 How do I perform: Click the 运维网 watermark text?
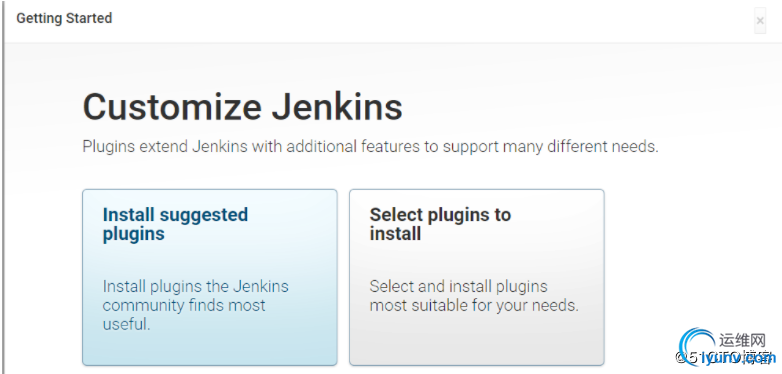(742, 341)
